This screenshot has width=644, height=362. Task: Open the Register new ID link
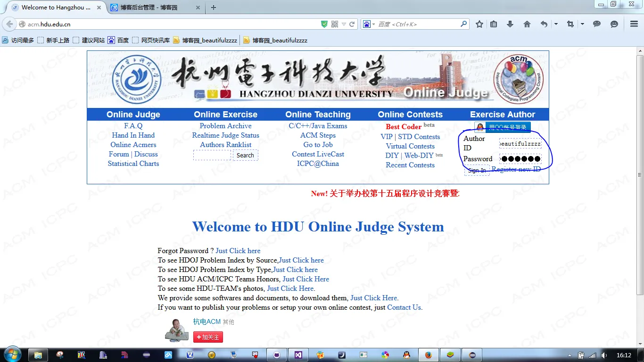tap(516, 169)
